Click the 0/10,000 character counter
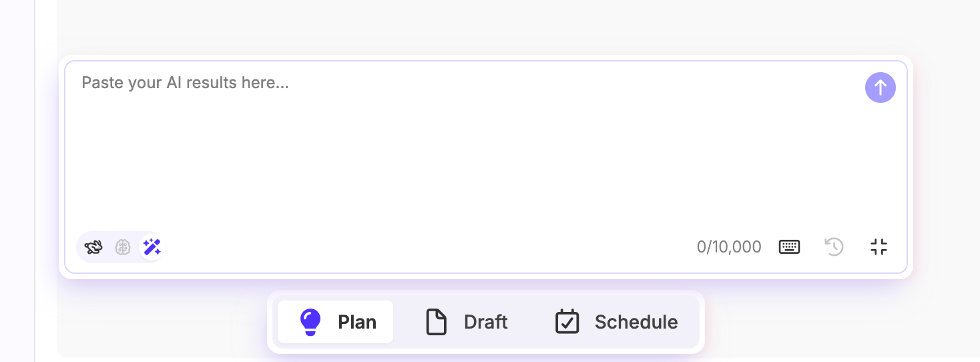 [729, 247]
